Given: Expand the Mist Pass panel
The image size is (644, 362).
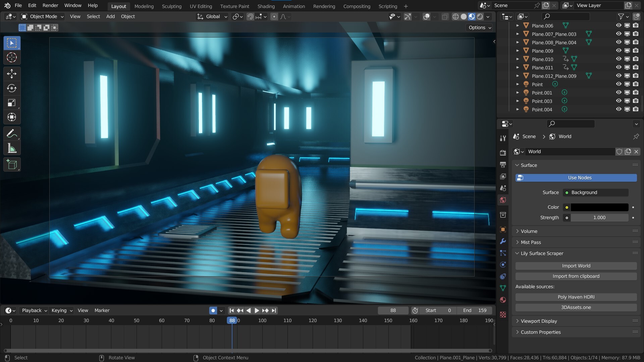Looking at the screenshot, I should coord(531,242).
